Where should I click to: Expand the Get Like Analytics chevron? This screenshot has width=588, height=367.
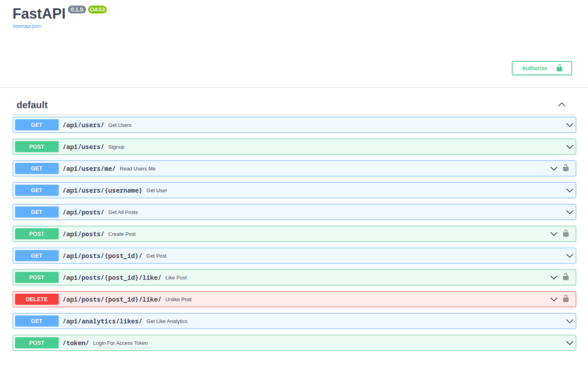(x=570, y=321)
